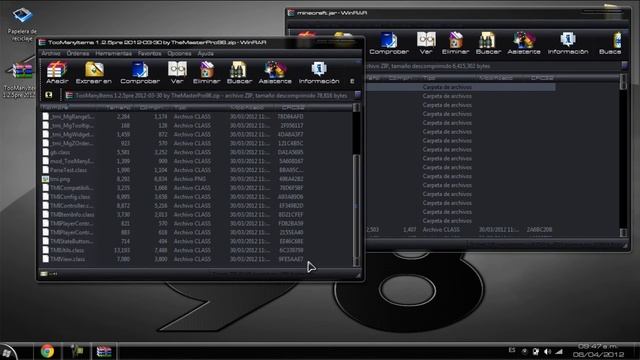The height and width of the screenshot is (360, 640).
Task: Select the TMIStateButton... file
Action: (x=72, y=241)
